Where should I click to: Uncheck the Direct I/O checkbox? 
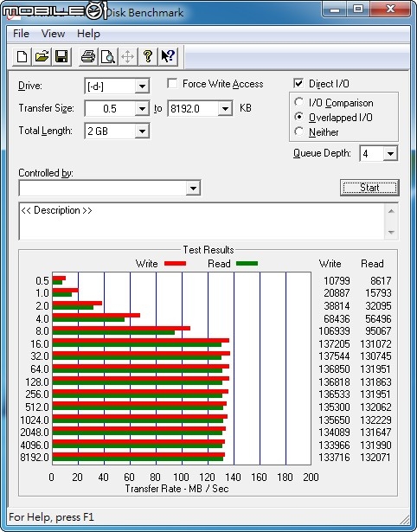tap(298, 83)
